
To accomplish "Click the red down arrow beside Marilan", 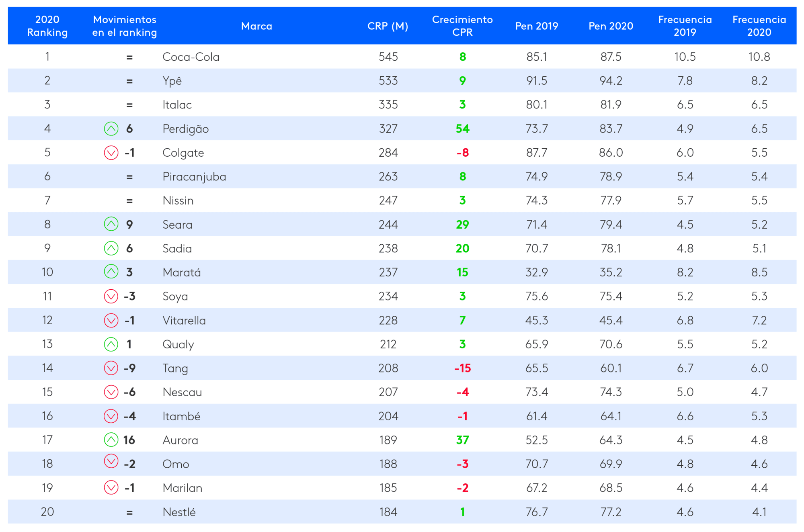I will coord(111,487).
